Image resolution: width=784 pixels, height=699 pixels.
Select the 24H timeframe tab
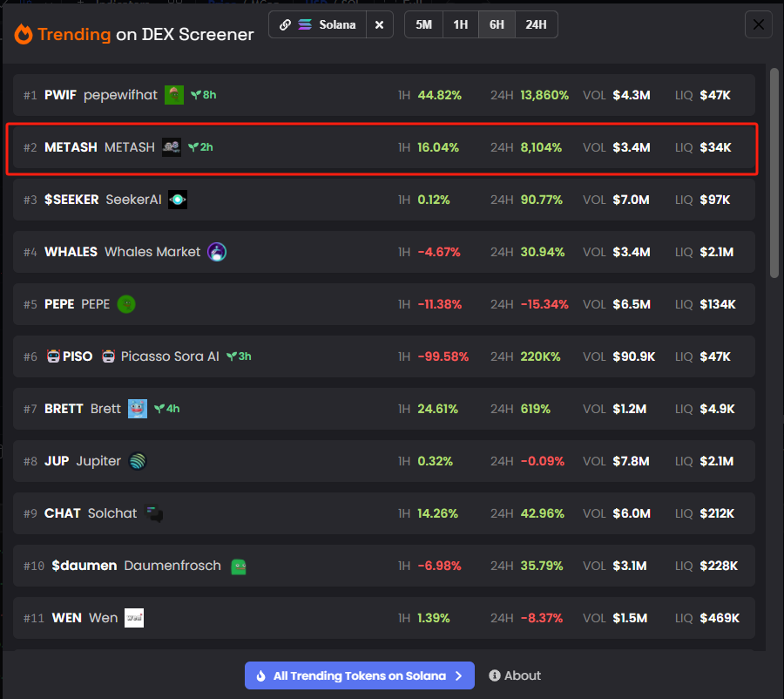536,24
